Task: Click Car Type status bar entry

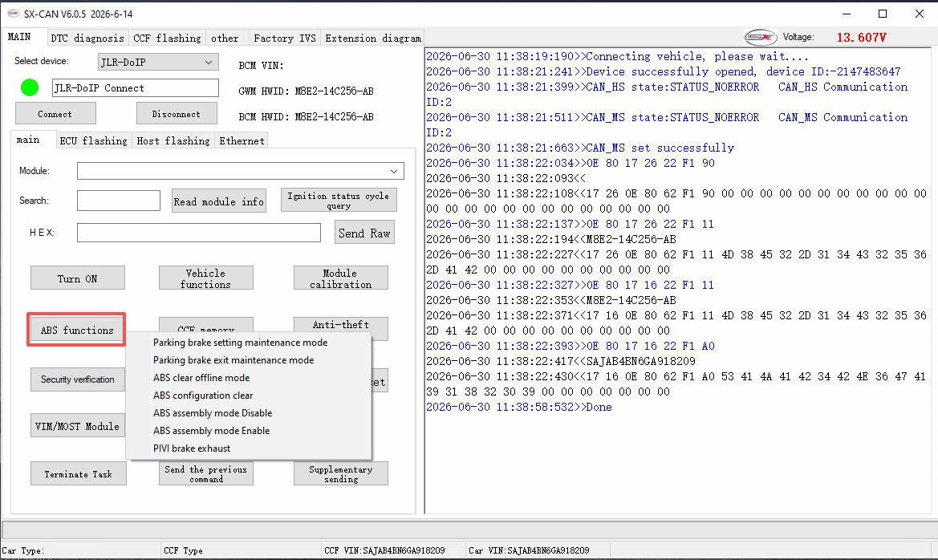Action: (22, 550)
